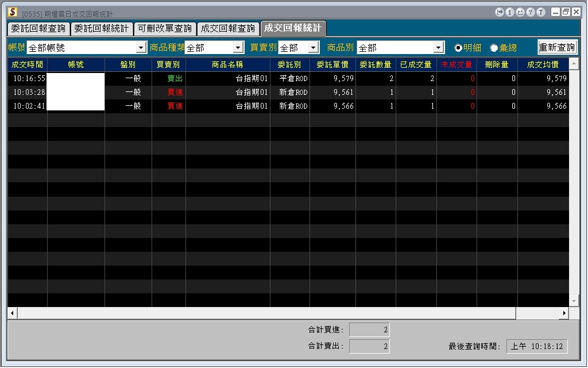The image size is (588, 368).
Task: Click the 委託數量 column header
Action: coord(376,64)
